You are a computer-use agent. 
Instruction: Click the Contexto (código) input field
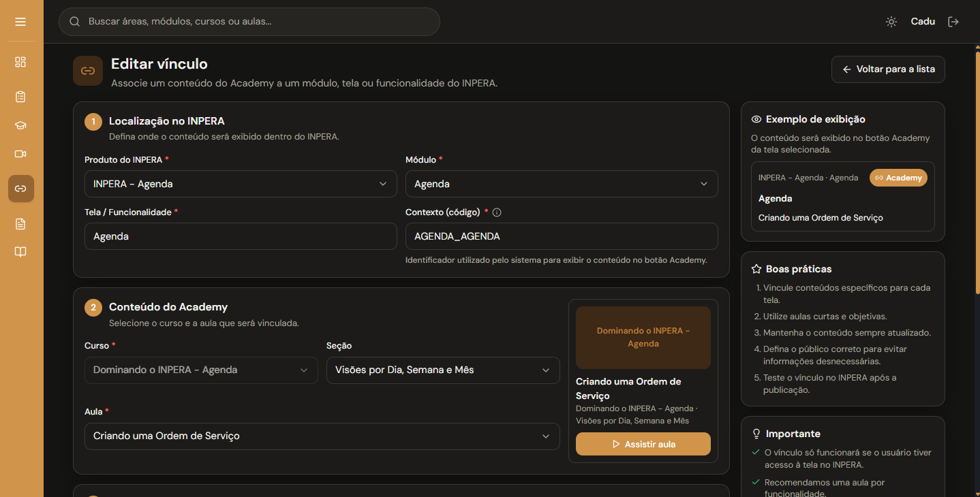tap(562, 236)
